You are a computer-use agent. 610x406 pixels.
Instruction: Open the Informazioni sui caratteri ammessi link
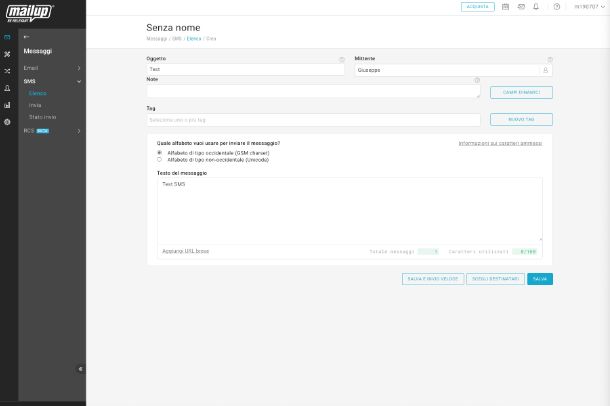click(x=500, y=143)
